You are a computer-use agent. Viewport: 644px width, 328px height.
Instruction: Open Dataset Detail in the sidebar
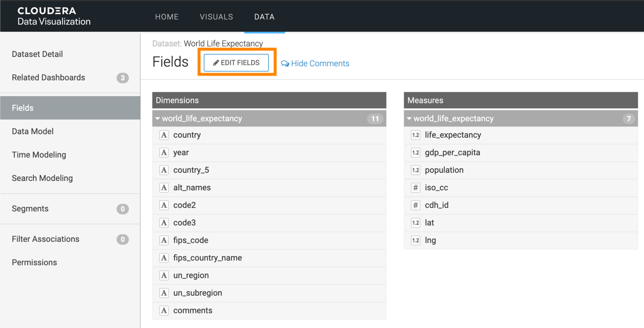[x=37, y=54]
